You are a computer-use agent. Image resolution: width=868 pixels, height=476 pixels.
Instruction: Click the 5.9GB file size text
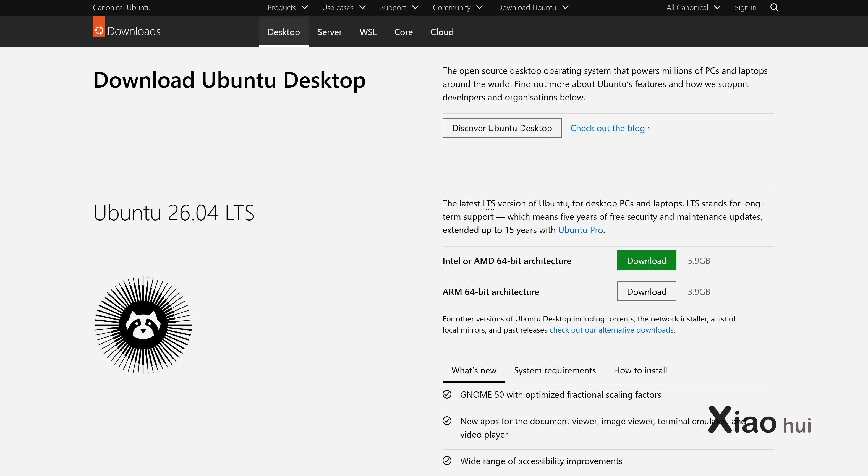(x=699, y=260)
